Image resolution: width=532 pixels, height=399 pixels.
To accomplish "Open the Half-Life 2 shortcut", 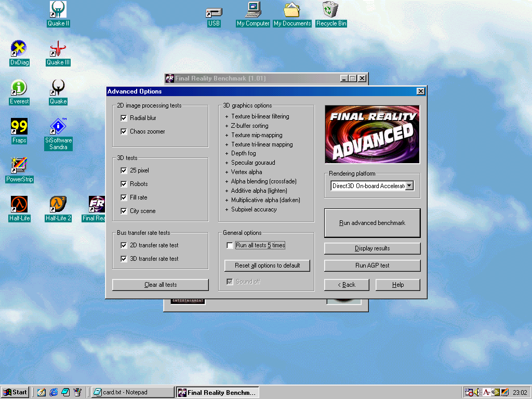I will [58, 205].
